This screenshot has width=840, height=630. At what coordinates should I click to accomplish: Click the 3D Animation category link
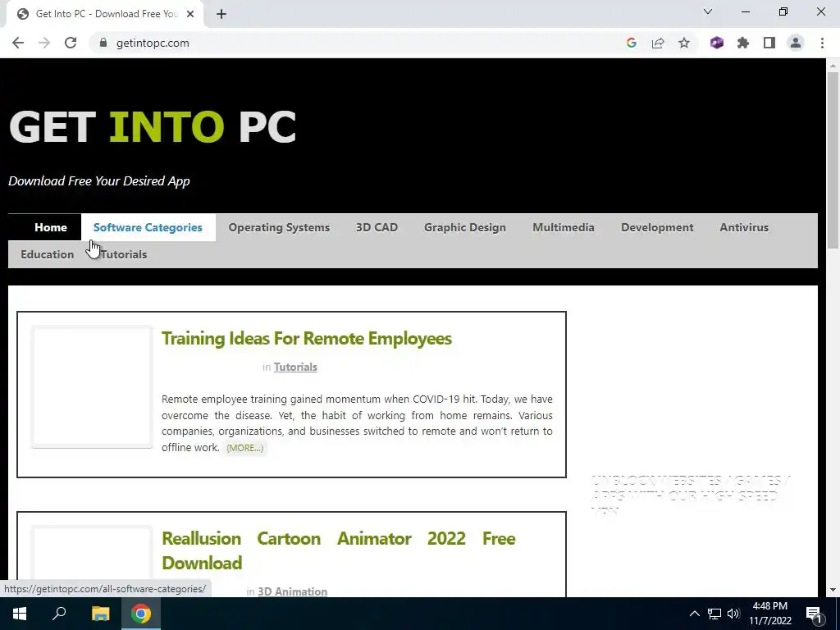click(293, 591)
